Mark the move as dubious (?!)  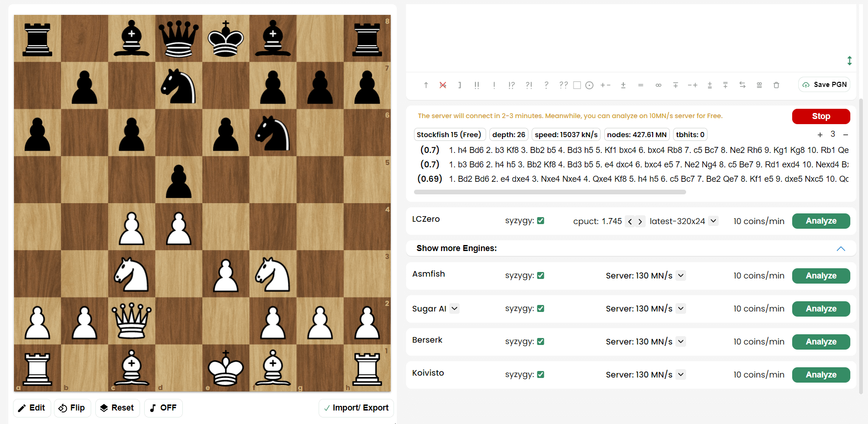(529, 85)
